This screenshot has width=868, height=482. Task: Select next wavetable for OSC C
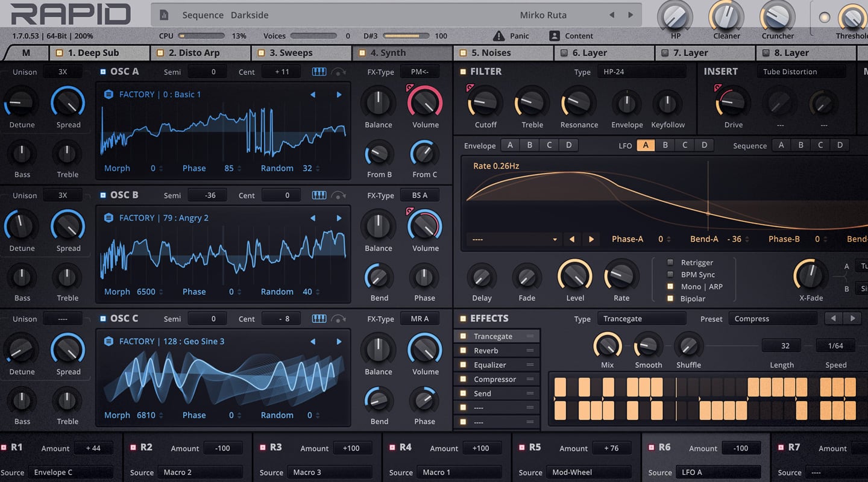click(339, 342)
